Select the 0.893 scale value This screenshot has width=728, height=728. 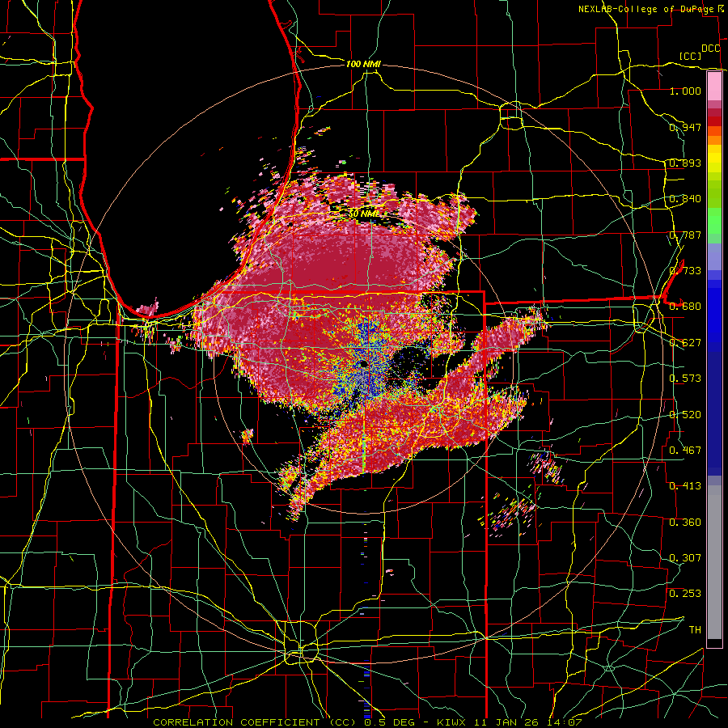click(685, 163)
